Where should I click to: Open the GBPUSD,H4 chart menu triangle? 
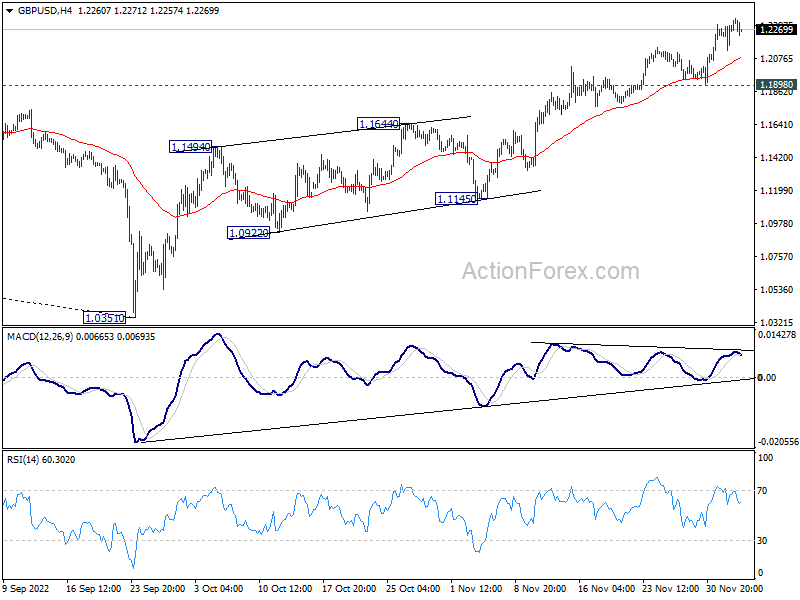coord(10,10)
